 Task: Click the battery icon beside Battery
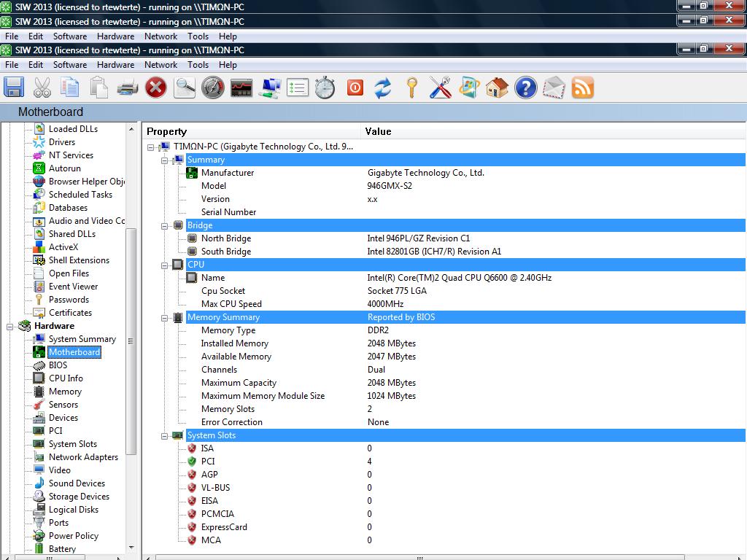[39, 548]
